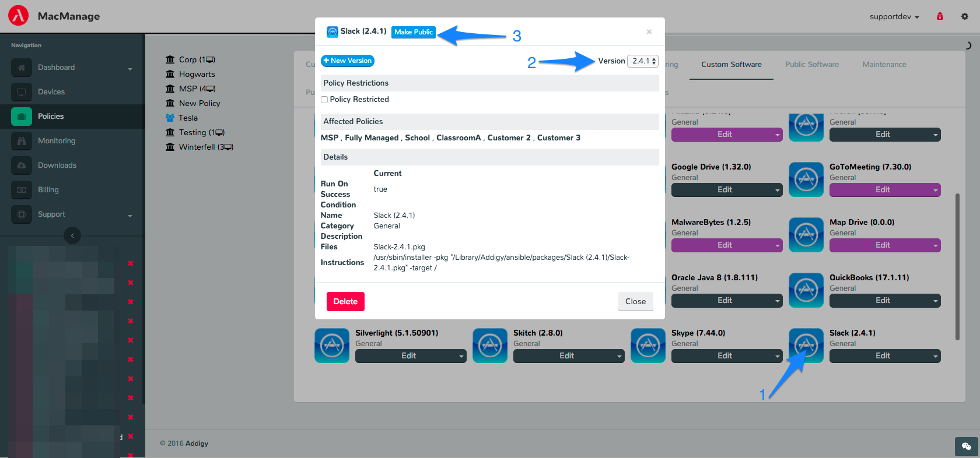Open the Version 2.4.1 dropdown
The width and height of the screenshot is (980, 458).
pos(643,61)
